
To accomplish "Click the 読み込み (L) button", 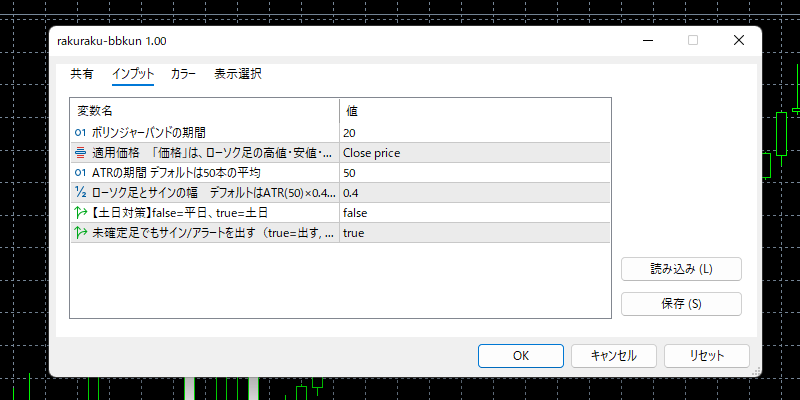I will [x=681, y=269].
